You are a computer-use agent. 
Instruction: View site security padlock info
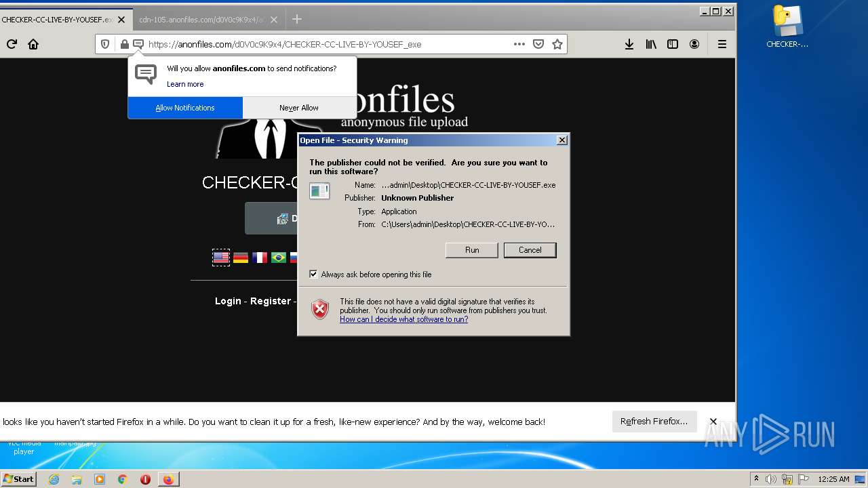(125, 44)
